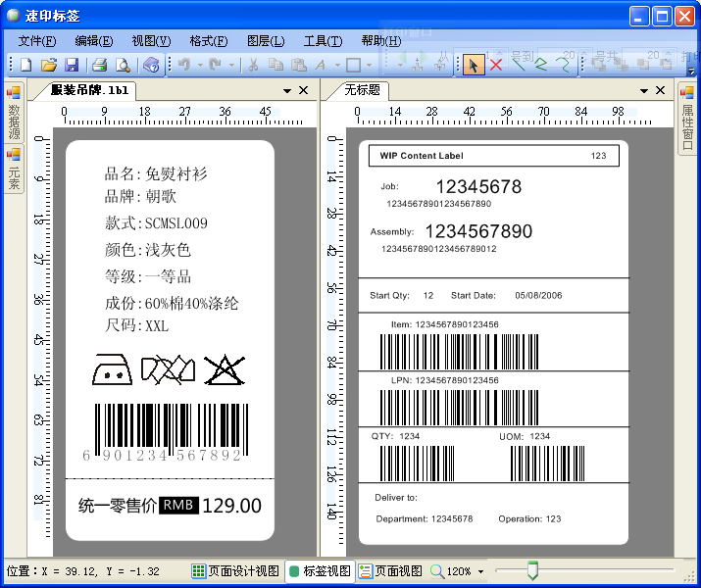
Task: Open the 文件(F) menu
Action: click(x=37, y=41)
